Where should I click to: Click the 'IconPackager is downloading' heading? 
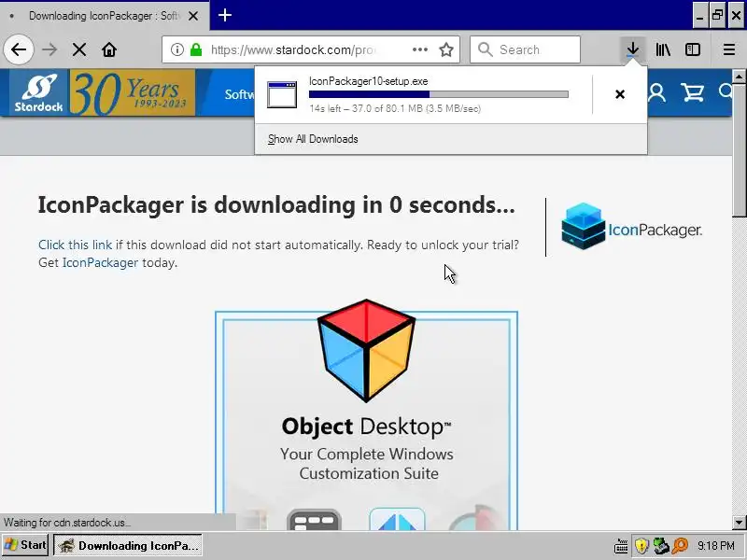tap(276, 205)
